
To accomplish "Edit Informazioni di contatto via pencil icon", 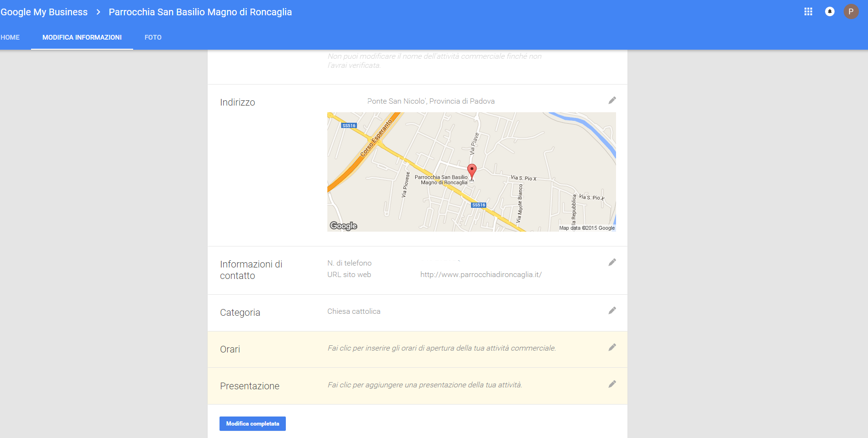I will tap(612, 262).
